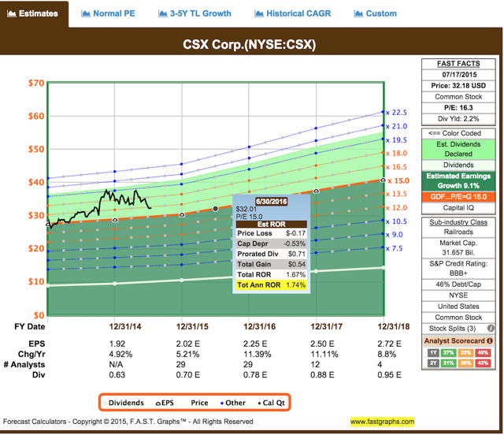This screenshot has height=435, width=504.
Task: Click the chart icon beside Historical CAGR
Action: pyautogui.click(x=259, y=13)
